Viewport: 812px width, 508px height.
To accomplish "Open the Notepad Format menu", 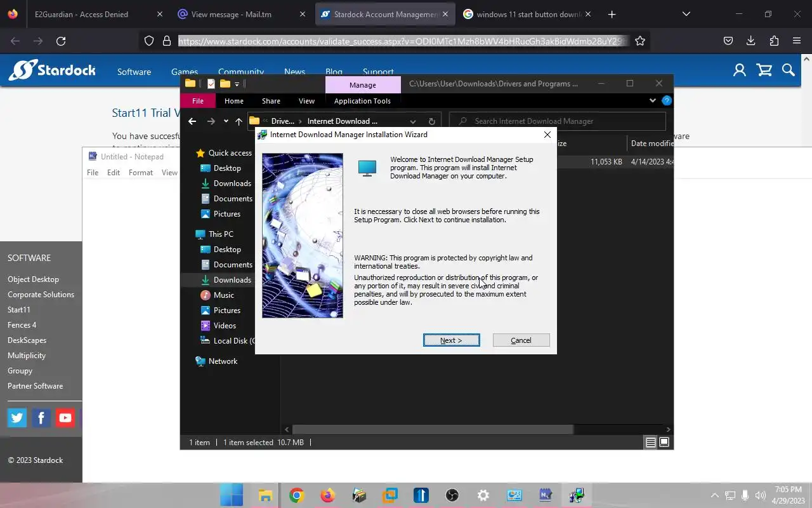I will coord(140,173).
